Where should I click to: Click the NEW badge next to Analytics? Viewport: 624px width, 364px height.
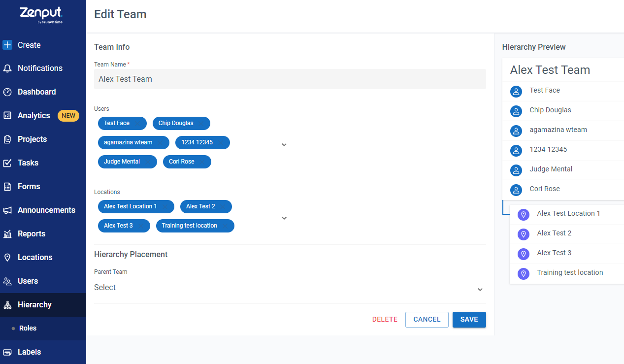pyautogui.click(x=68, y=116)
